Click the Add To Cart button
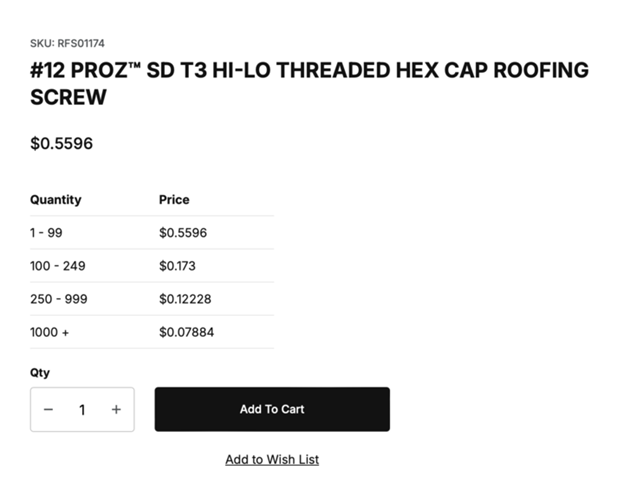This screenshot has width=624, height=483. click(272, 409)
